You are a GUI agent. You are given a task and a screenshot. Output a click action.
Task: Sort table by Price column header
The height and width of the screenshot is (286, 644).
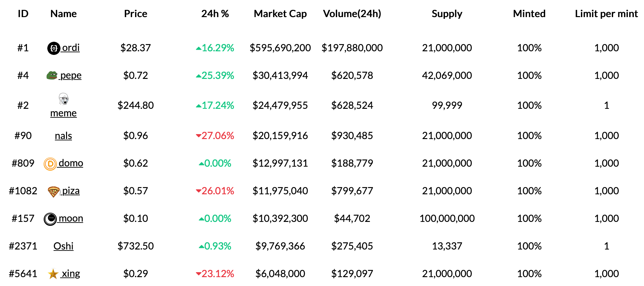point(136,14)
